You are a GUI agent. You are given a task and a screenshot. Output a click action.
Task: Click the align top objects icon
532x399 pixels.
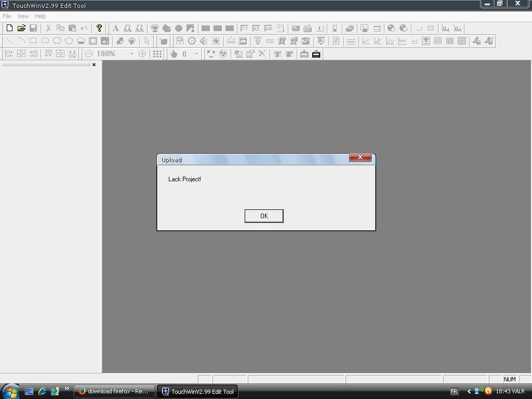pyautogui.click(x=48, y=54)
